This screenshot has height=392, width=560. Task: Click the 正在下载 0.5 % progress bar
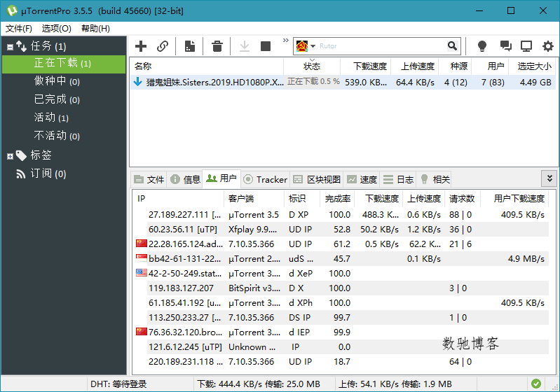[313, 82]
